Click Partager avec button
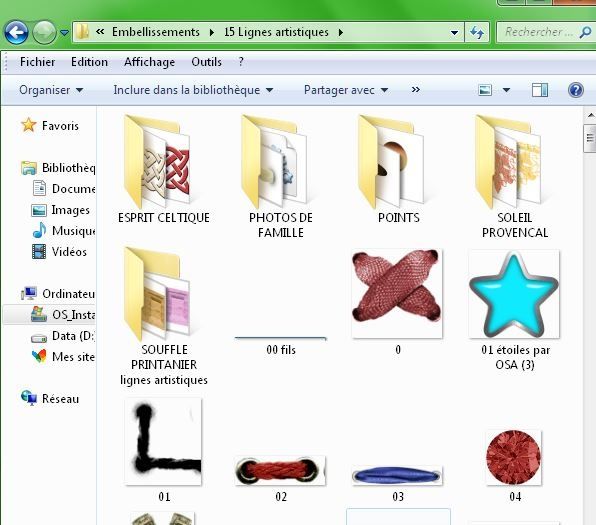This screenshot has width=596, height=525. 346,90
